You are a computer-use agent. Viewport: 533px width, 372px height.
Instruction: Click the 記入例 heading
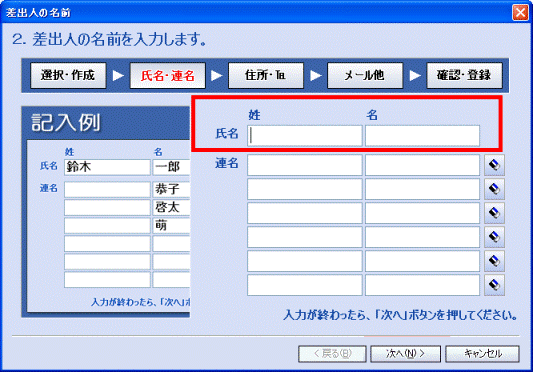coord(66,122)
